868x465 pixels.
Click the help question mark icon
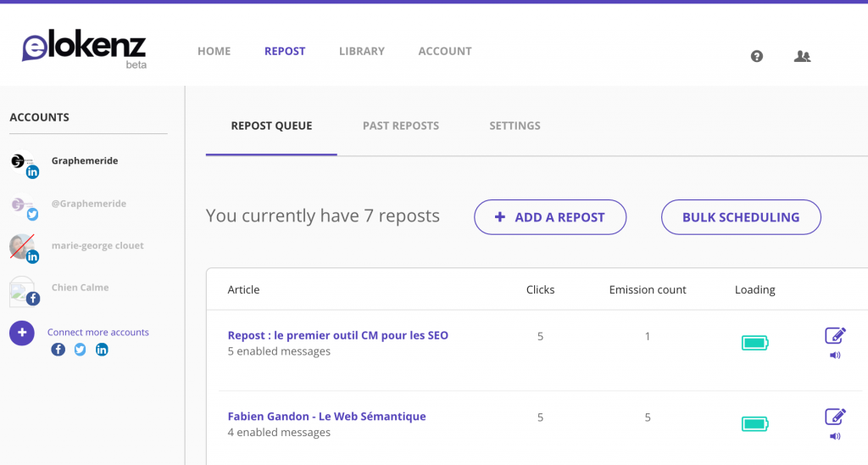pos(757,56)
